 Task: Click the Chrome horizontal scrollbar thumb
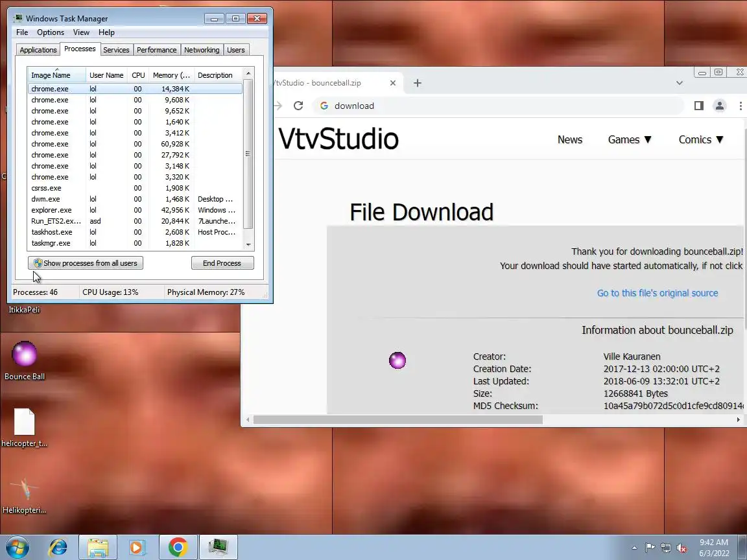pyautogui.click(x=397, y=419)
